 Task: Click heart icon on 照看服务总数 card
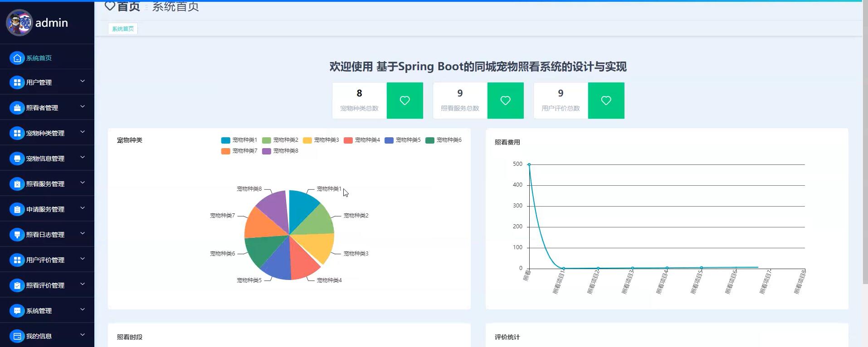pos(506,101)
